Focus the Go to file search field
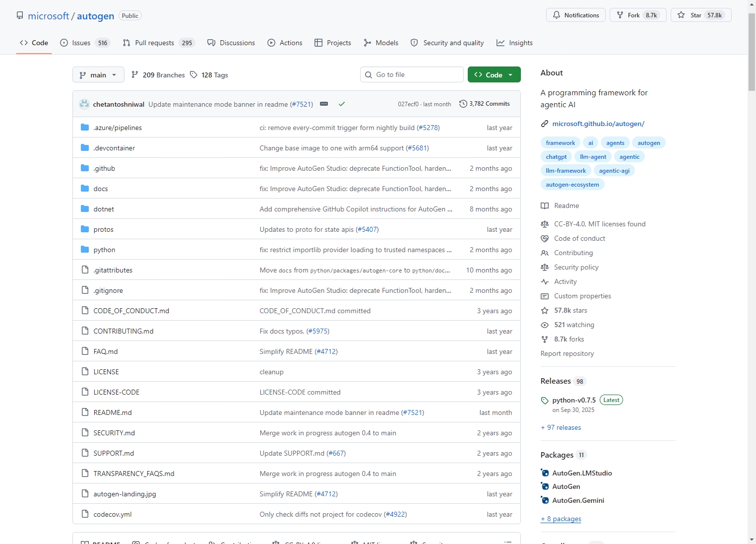 tap(412, 74)
